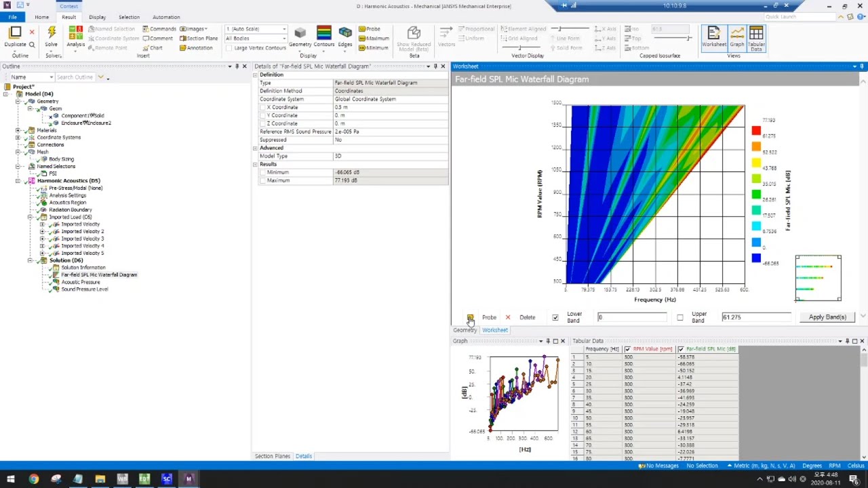868x488 pixels.
Task: Select Acoustic Pressure in the tree
Action: point(81,282)
